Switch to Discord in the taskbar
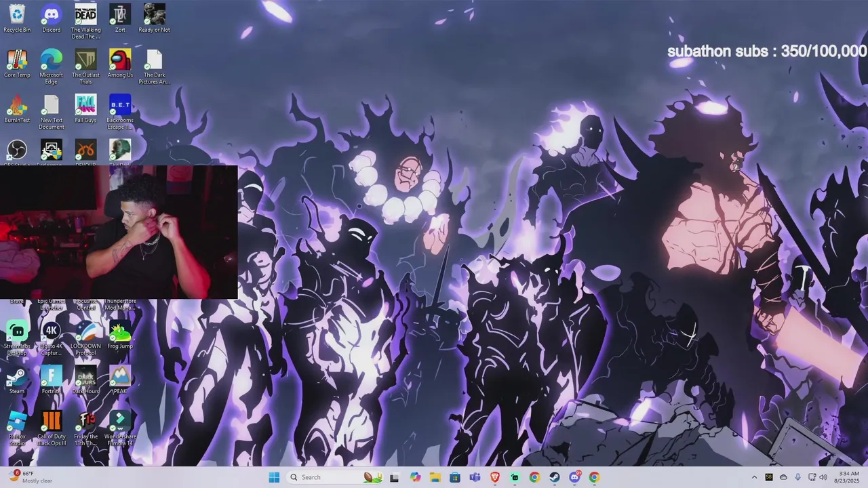This screenshot has width=868, height=488. click(574, 477)
